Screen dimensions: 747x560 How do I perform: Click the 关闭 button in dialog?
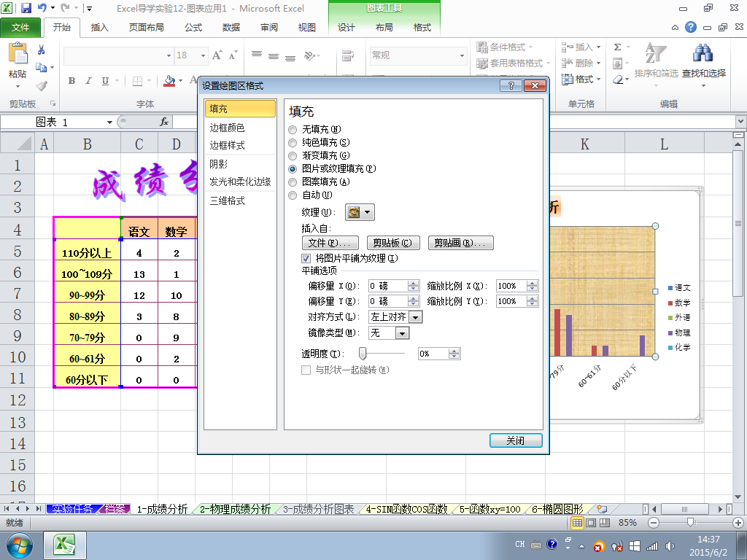point(516,440)
